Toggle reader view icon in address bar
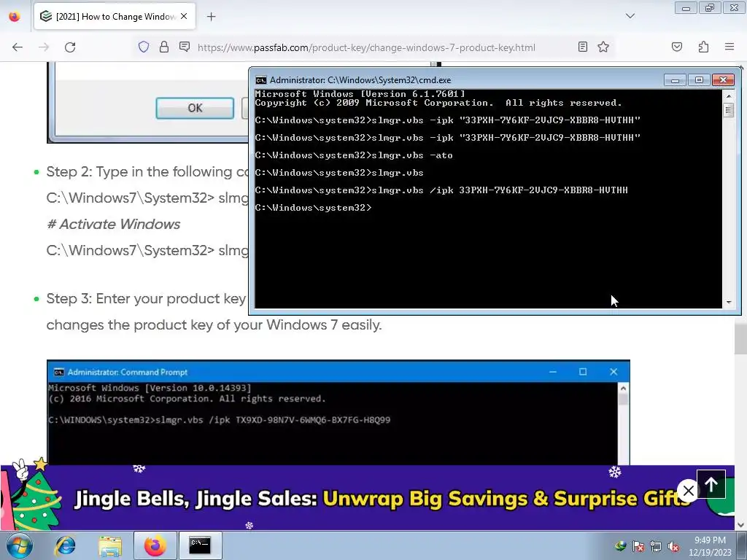 point(582,47)
